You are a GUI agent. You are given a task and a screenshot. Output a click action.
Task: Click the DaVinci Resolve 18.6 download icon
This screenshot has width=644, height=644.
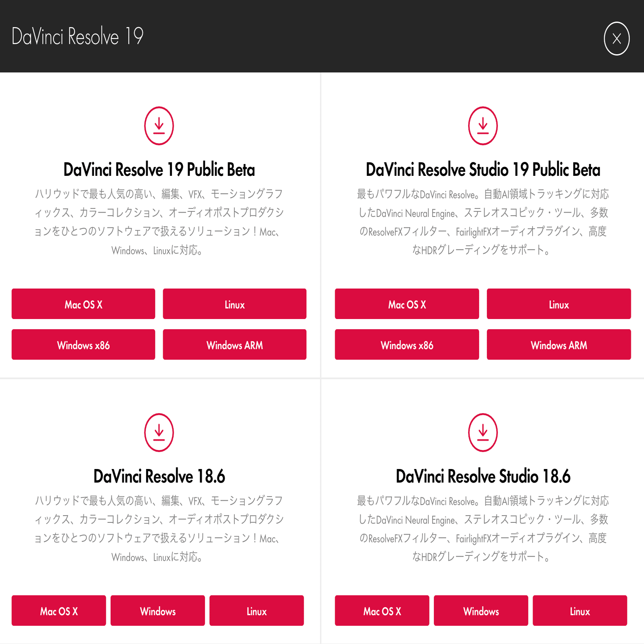159,433
